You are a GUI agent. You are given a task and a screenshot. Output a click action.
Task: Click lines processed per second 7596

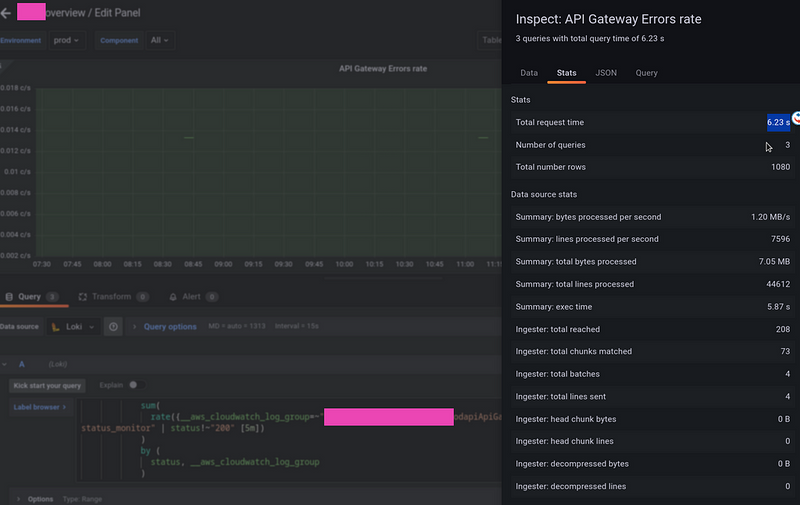[780, 239]
